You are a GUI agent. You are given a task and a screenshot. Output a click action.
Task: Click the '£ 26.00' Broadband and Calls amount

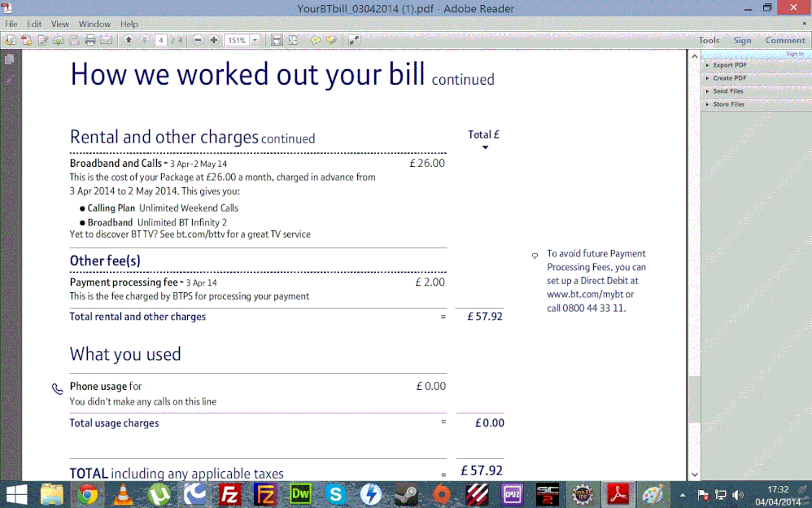[427, 164]
